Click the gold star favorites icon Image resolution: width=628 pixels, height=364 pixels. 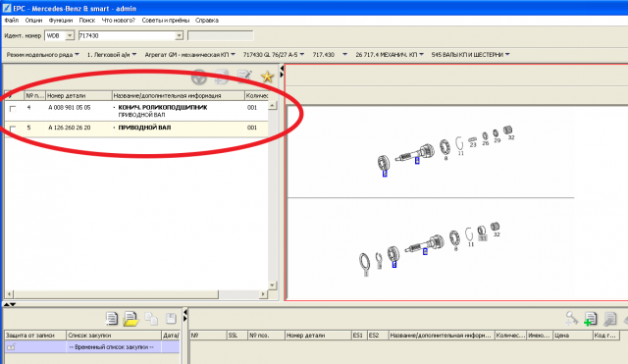[x=267, y=77]
